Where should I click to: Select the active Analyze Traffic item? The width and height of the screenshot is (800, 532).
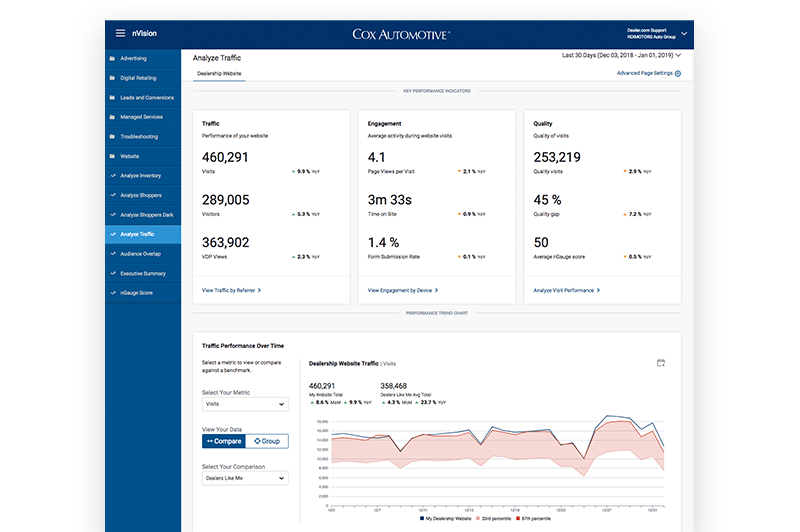(143, 234)
